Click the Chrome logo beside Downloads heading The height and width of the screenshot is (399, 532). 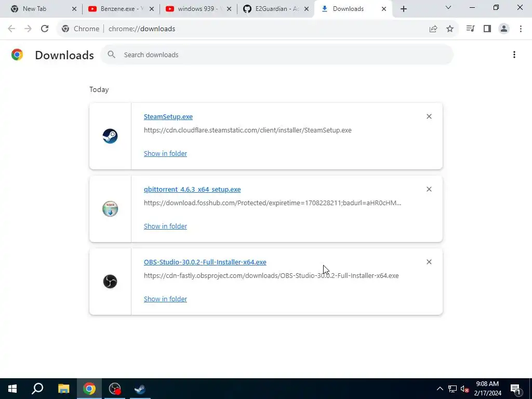coord(17,55)
